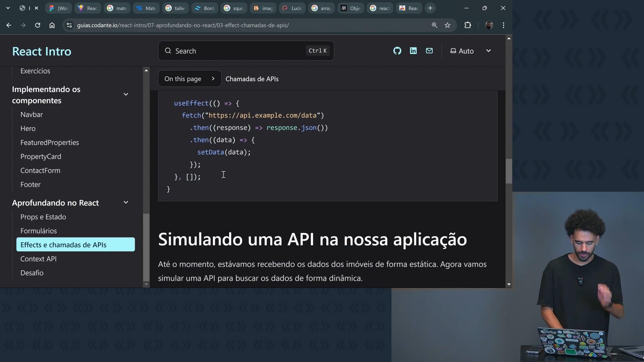Collapse the Implementando os componentes section

(x=126, y=95)
